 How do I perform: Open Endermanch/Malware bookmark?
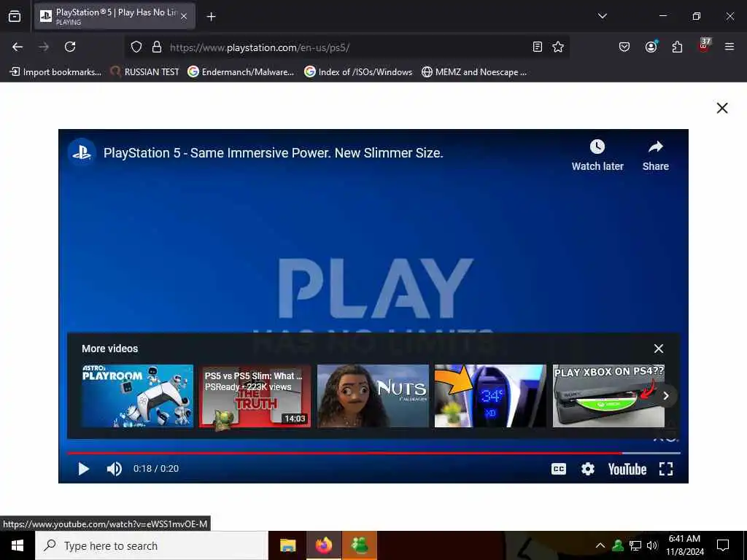241,72
